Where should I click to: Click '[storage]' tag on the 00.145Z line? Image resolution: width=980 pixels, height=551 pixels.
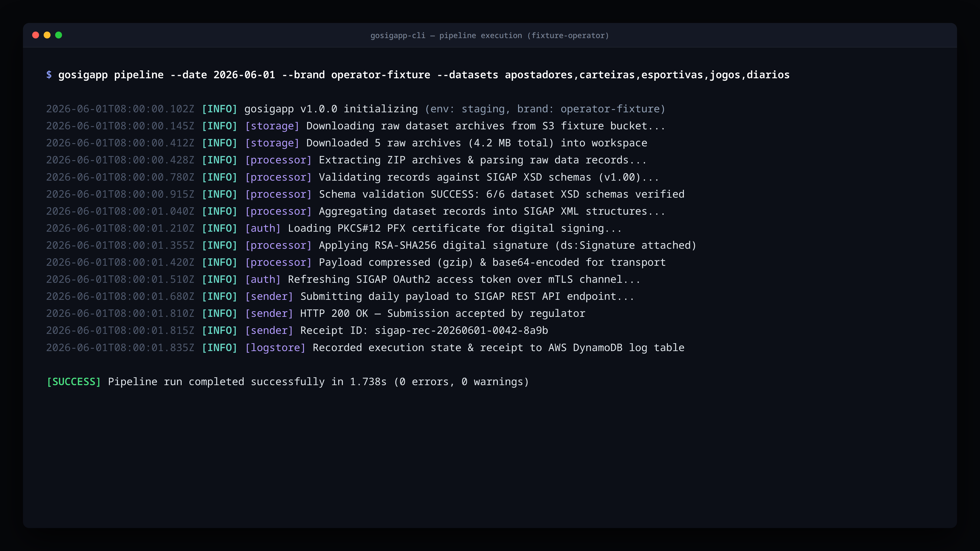(272, 126)
